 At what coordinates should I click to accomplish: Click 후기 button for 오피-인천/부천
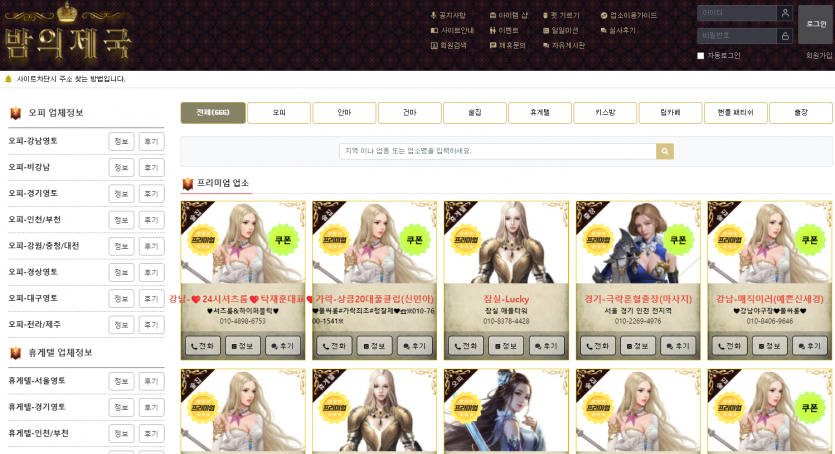(x=152, y=220)
